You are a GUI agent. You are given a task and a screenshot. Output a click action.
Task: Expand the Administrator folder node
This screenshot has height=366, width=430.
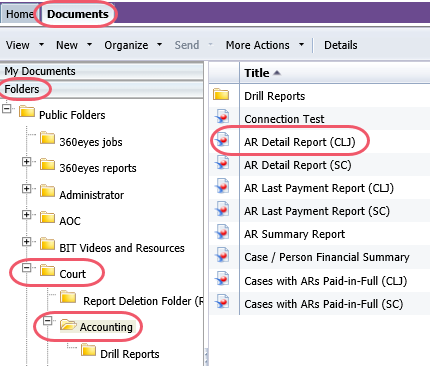click(26, 189)
